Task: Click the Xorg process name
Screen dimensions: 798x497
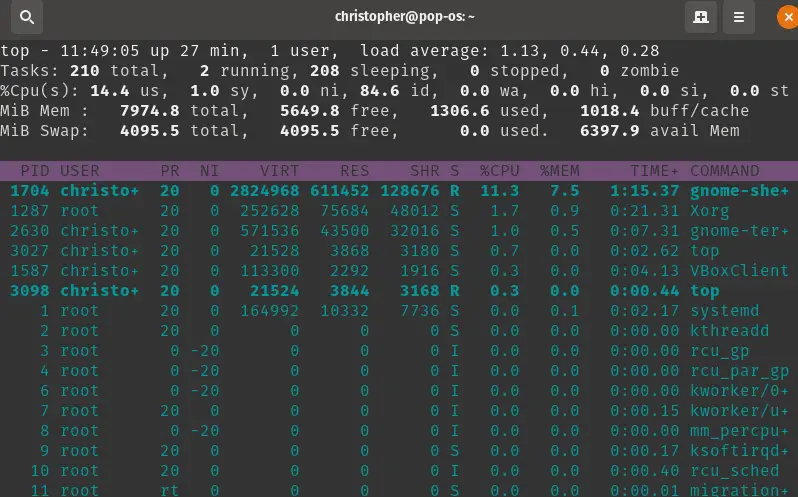Action: tap(709, 211)
